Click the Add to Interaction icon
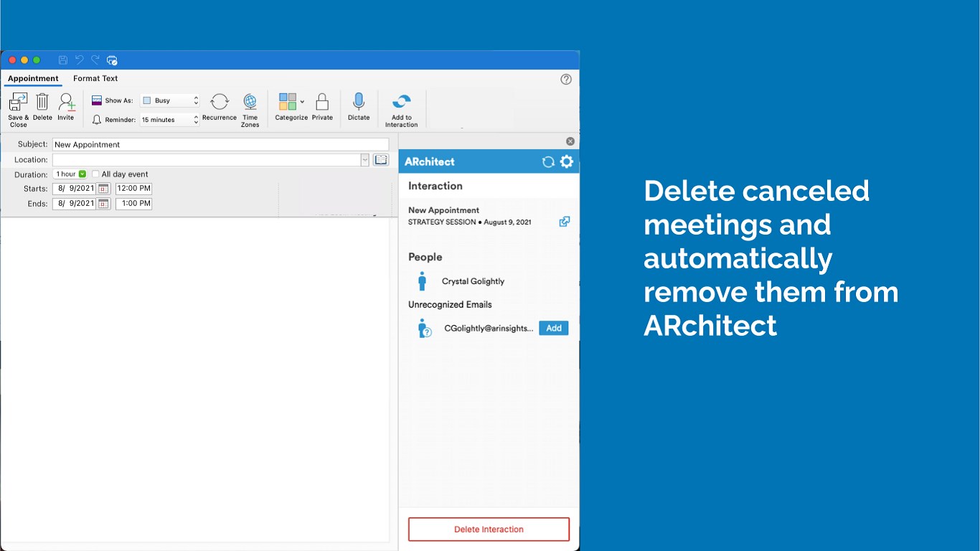The height and width of the screenshot is (551, 980). coord(402,102)
